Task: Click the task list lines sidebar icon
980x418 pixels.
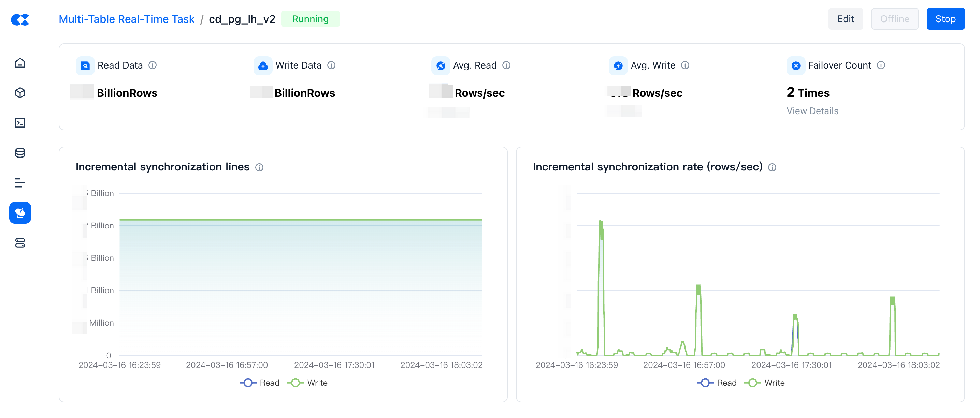Action: 20,183
